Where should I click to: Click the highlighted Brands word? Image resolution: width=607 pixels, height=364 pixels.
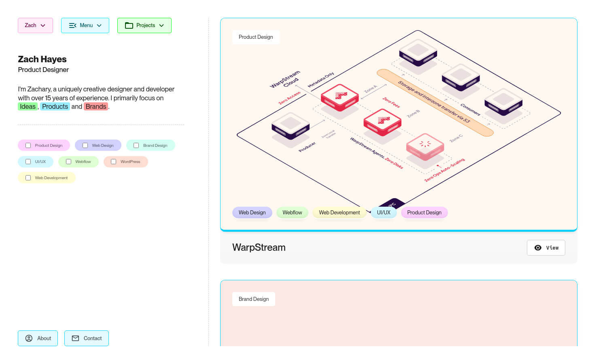(96, 106)
